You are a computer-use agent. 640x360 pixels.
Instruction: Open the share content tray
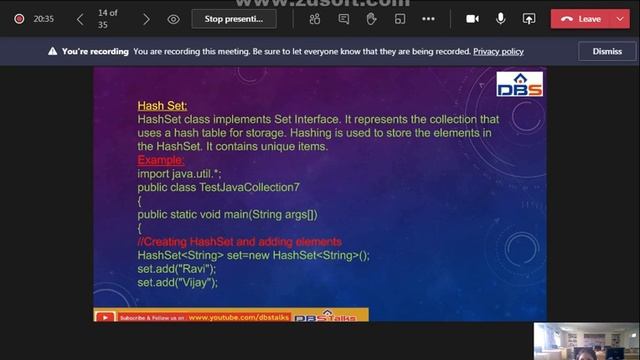pyautogui.click(x=529, y=19)
